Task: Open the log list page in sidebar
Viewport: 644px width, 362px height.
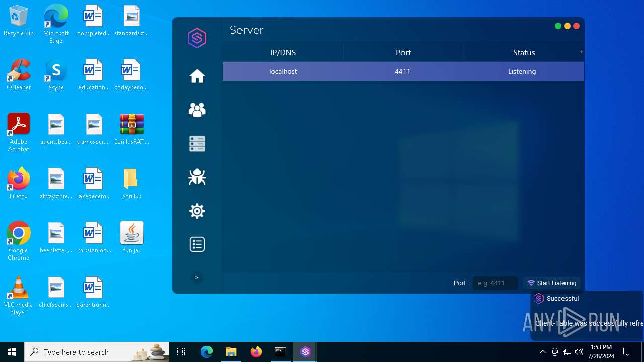Action: pyautogui.click(x=197, y=244)
